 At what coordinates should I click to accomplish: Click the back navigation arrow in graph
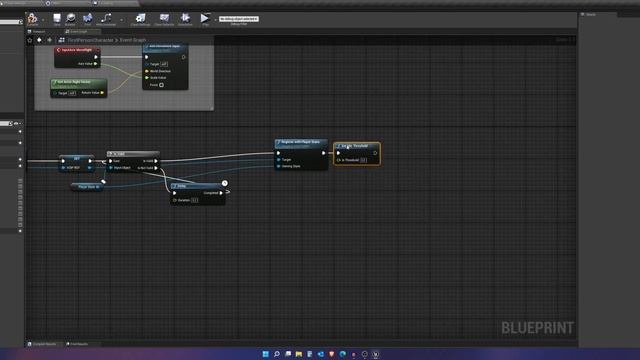pos(39,40)
